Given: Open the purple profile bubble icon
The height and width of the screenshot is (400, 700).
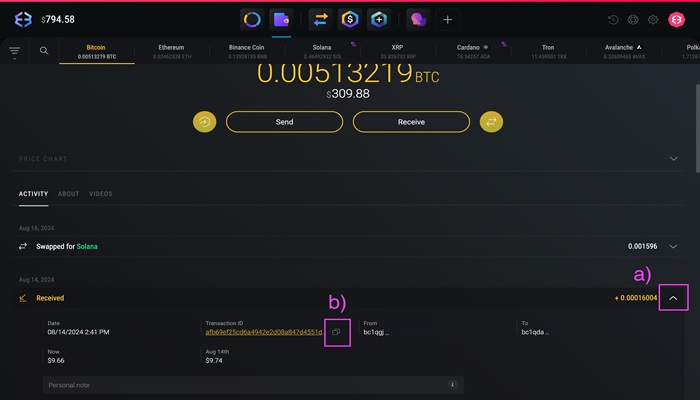Looking at the screenshot, I should 418,19.
